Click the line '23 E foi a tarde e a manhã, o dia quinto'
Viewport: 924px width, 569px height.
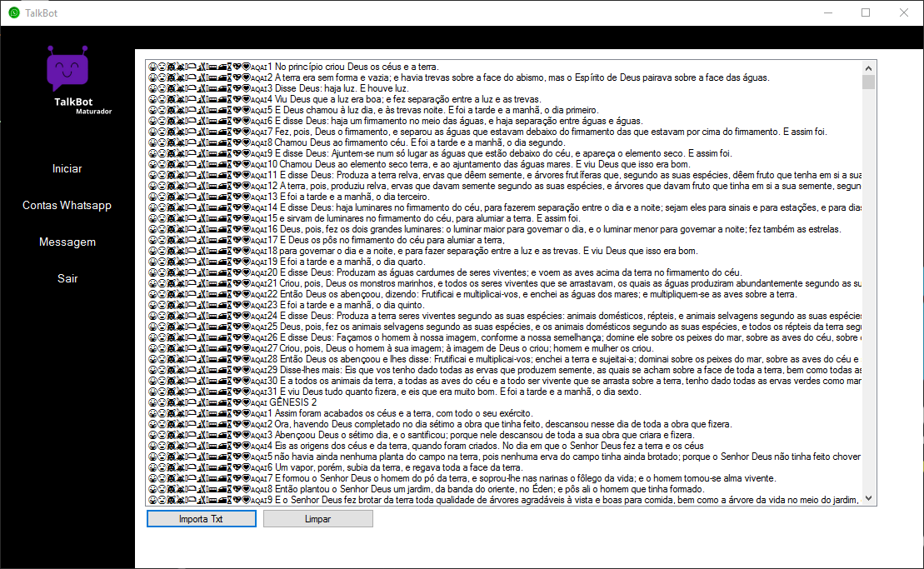287,305
